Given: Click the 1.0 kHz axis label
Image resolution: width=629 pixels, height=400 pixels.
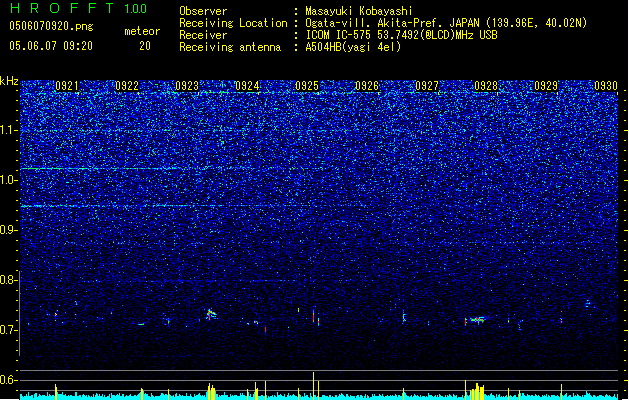Looking at the screenshot, I should [x=9, y=180].
